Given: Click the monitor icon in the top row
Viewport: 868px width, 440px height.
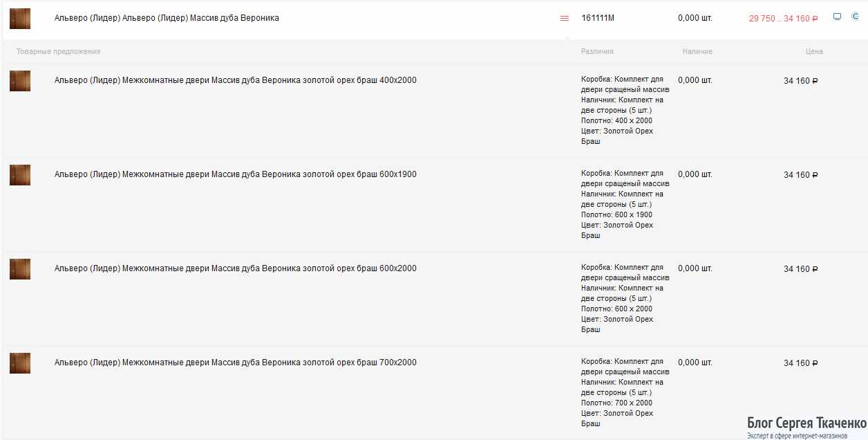Looking at the screenshot, I should click(x=837, y=17).
